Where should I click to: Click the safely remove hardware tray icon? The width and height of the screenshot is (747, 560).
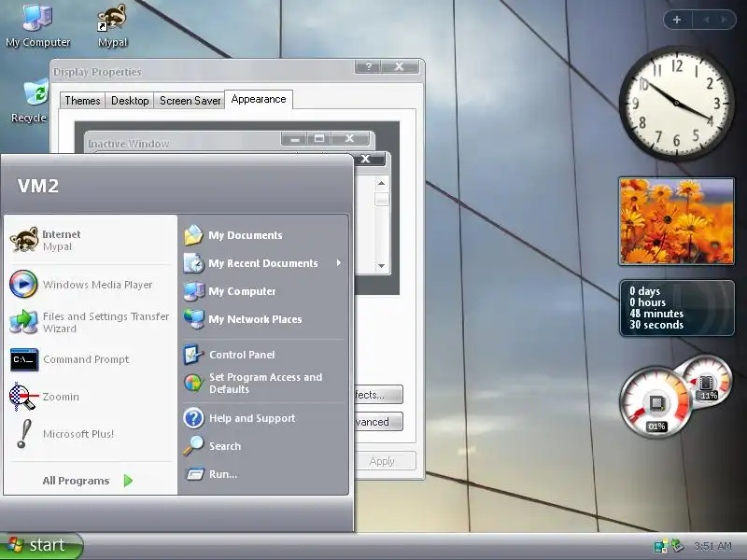(x=678, y=545)
